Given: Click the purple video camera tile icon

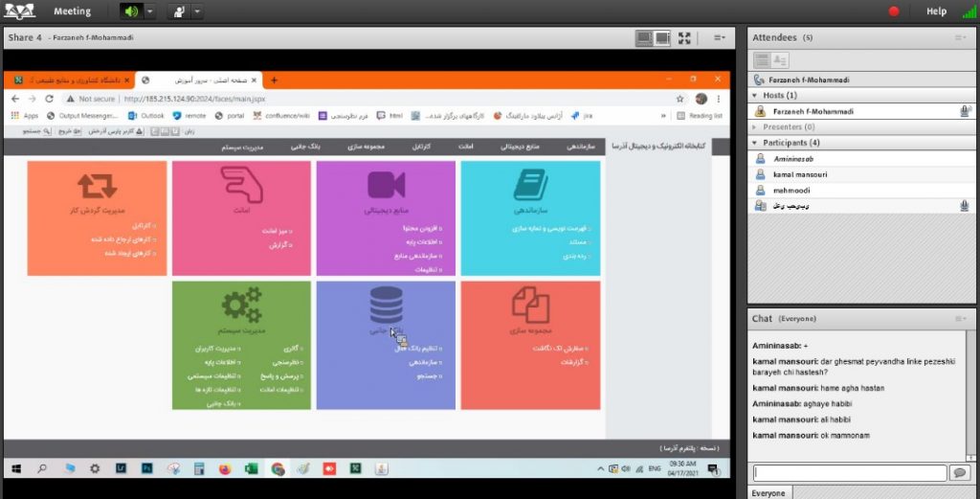Looking at the screenshot, I should [386, 185].
